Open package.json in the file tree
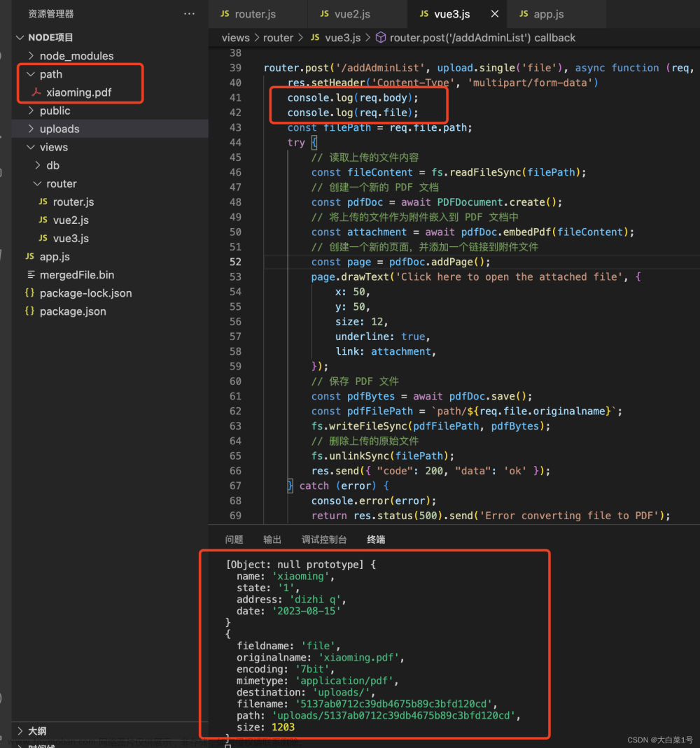Screen dimensions: 700x748 [73, 311]
